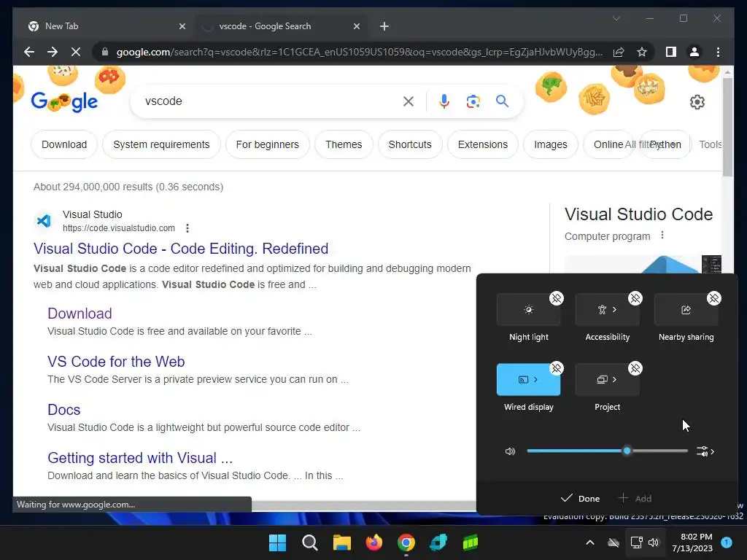Open Chrome from the taskbar
747x560 pixels.
406,542
